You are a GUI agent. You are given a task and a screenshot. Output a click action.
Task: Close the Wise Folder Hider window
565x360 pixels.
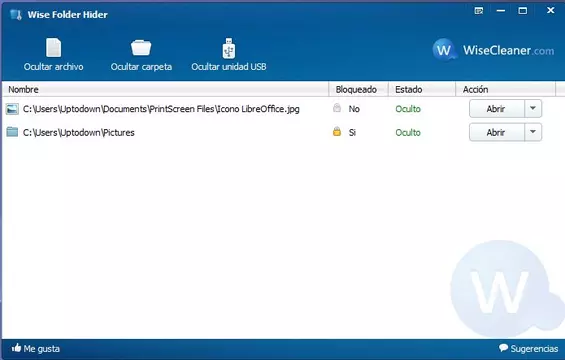pos(550,10)
